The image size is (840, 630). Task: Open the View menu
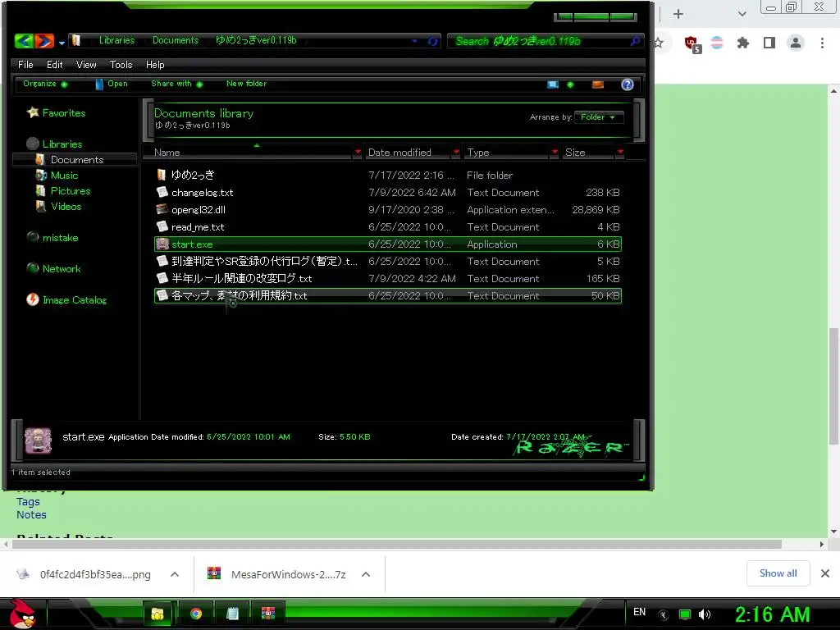[x=86, y=64]
